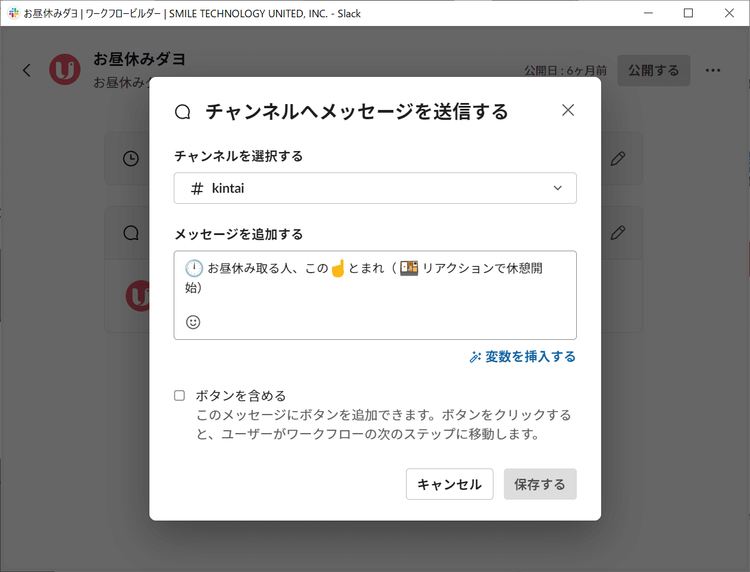This screenshot has width=750, height=572.
Task: Minimize the Slack window
Action: [648, 13]
